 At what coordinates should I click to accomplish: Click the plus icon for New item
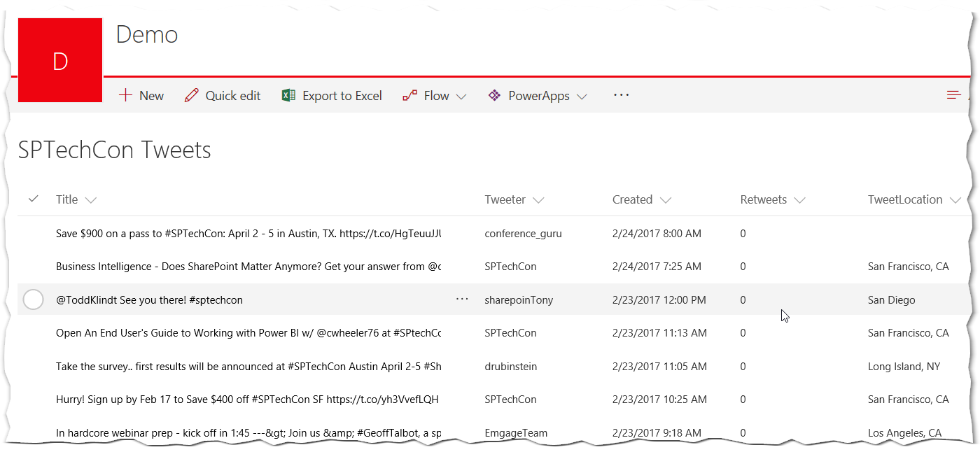(x=125, y=96)
